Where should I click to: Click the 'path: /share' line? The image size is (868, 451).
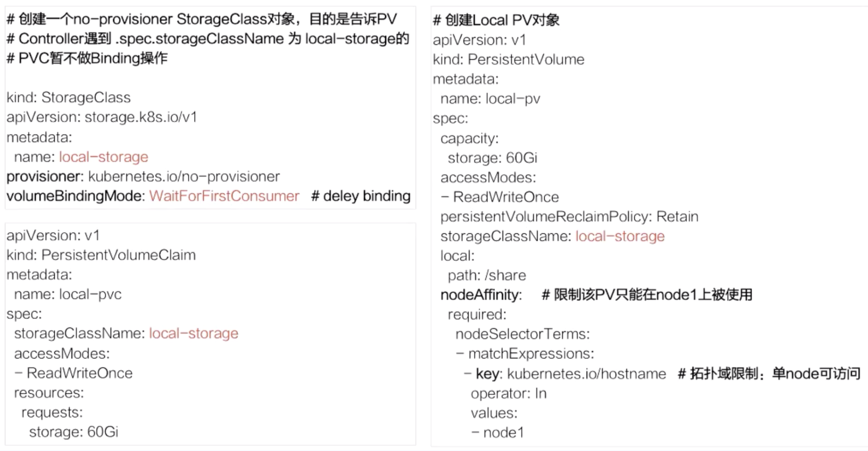pos(487,275)
